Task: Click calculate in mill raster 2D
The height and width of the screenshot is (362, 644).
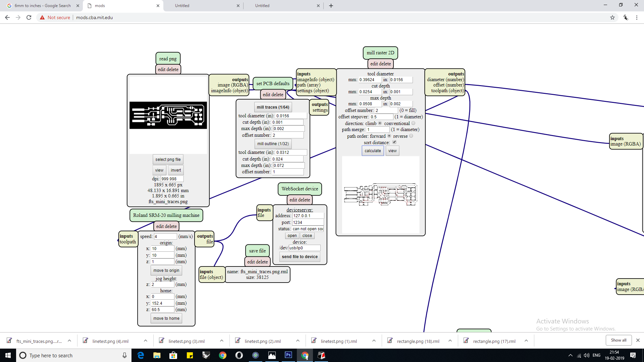Action: coord(373,151)
